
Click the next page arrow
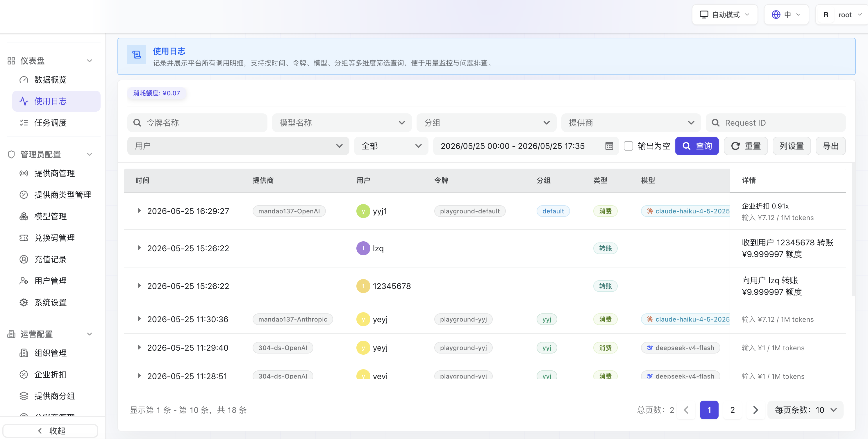(755, 410)
